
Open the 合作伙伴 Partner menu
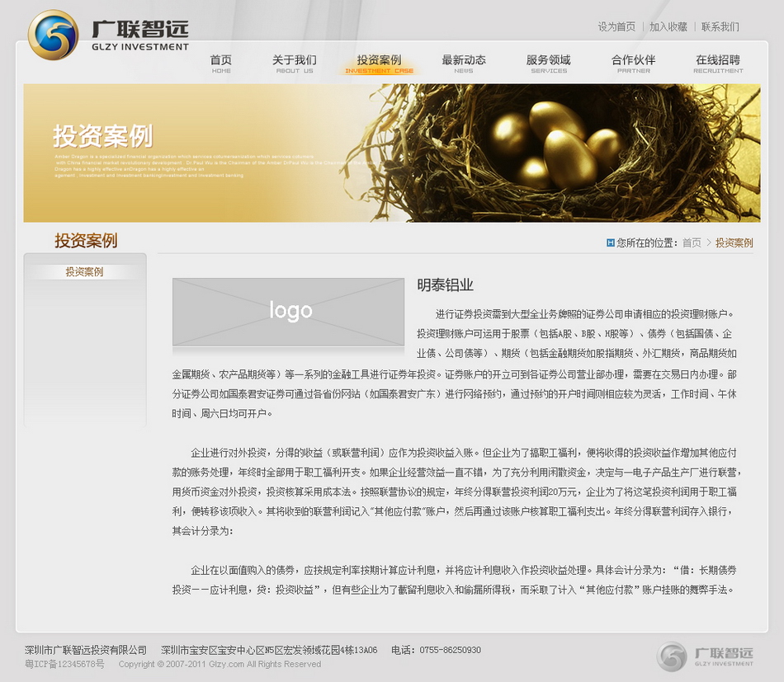634,64
